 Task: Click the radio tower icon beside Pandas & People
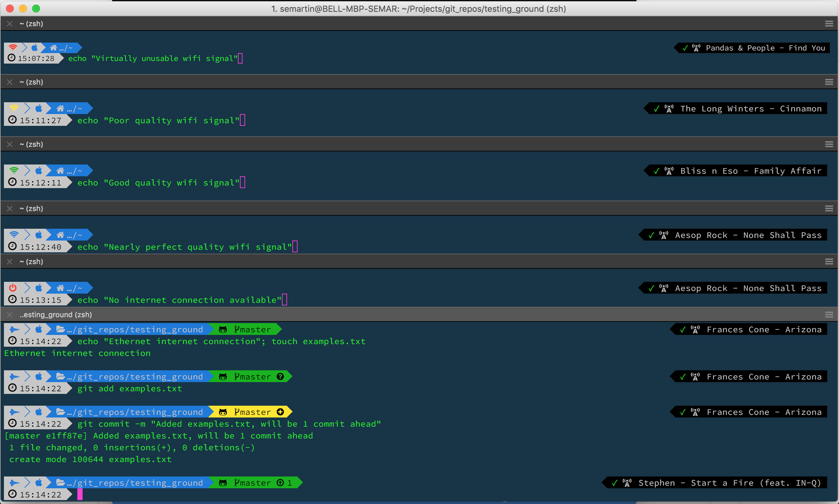point(696,48)
